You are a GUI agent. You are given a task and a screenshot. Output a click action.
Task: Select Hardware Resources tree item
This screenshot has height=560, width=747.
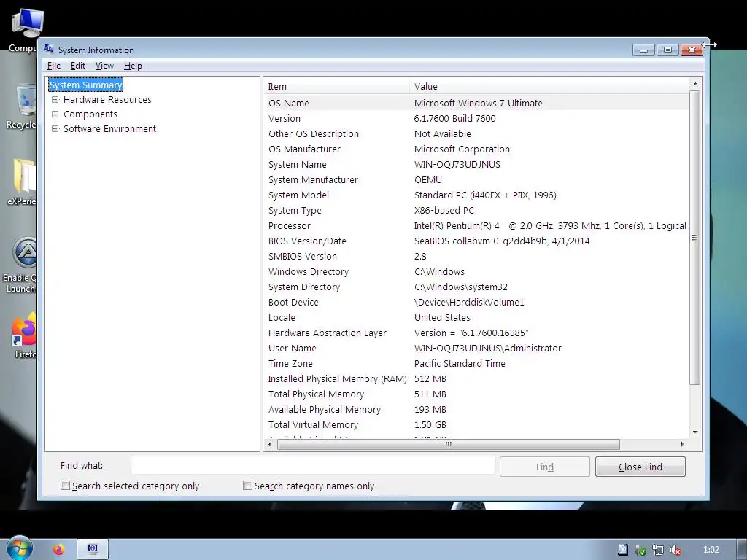(x=107, y=99)
